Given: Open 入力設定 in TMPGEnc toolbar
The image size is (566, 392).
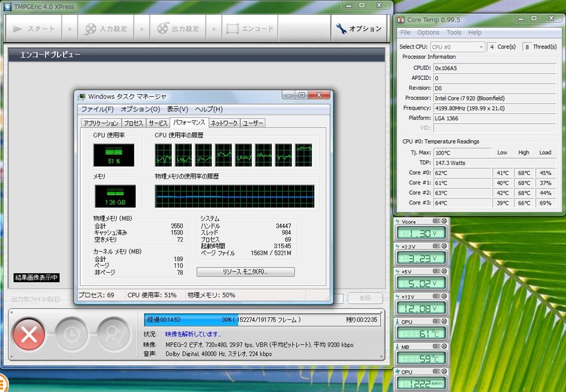Looking at the screenshot, I should (x=106, y=29).
